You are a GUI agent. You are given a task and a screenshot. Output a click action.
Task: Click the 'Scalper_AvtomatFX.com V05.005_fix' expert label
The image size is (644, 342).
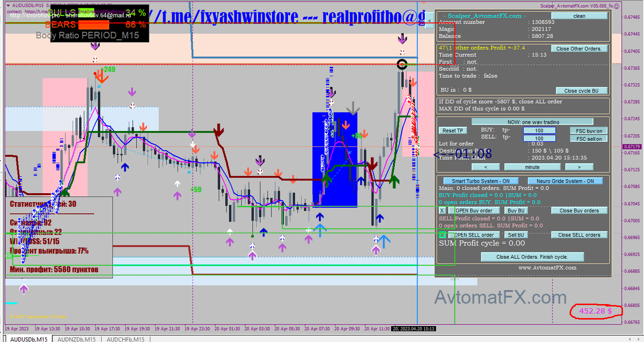click(x=577, y=6)
